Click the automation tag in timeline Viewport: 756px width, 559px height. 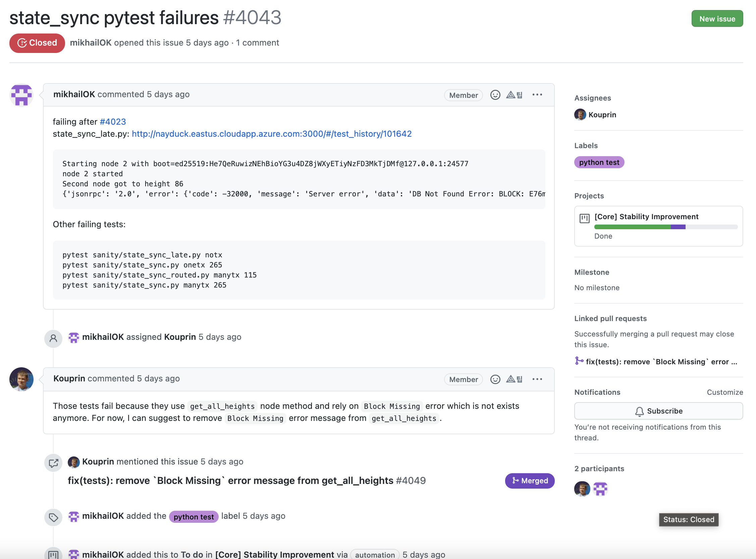(x=374, y=554)
